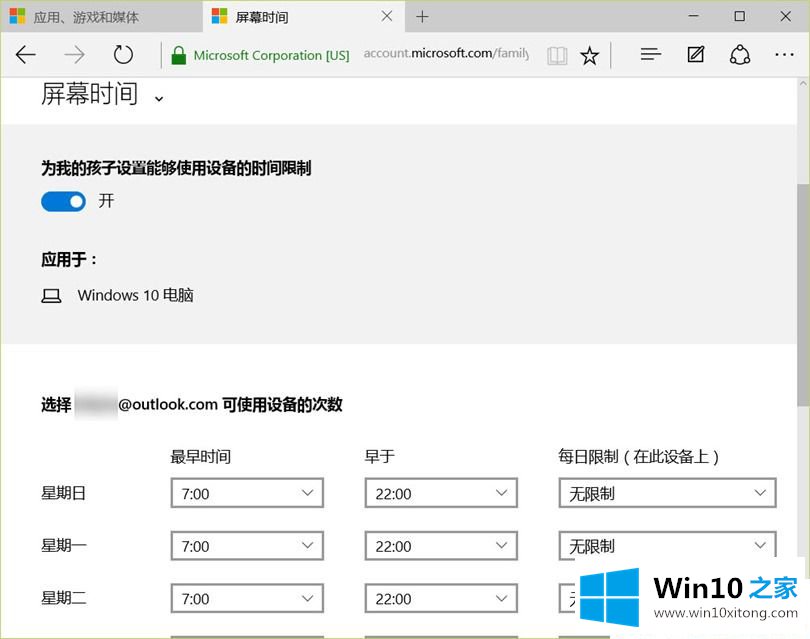The image size is (810, 639).
Task: Turn off device time limit toggle
Action: click(64, 201)
